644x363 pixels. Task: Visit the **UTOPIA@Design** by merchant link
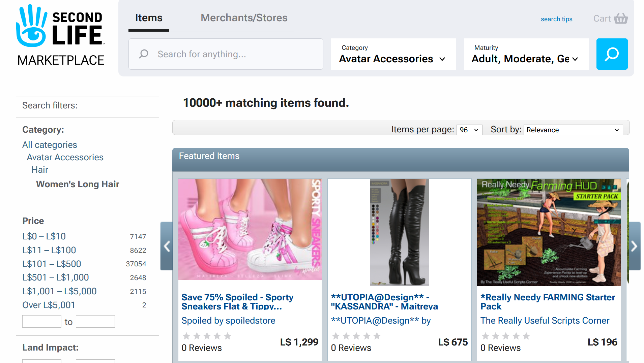381,321
